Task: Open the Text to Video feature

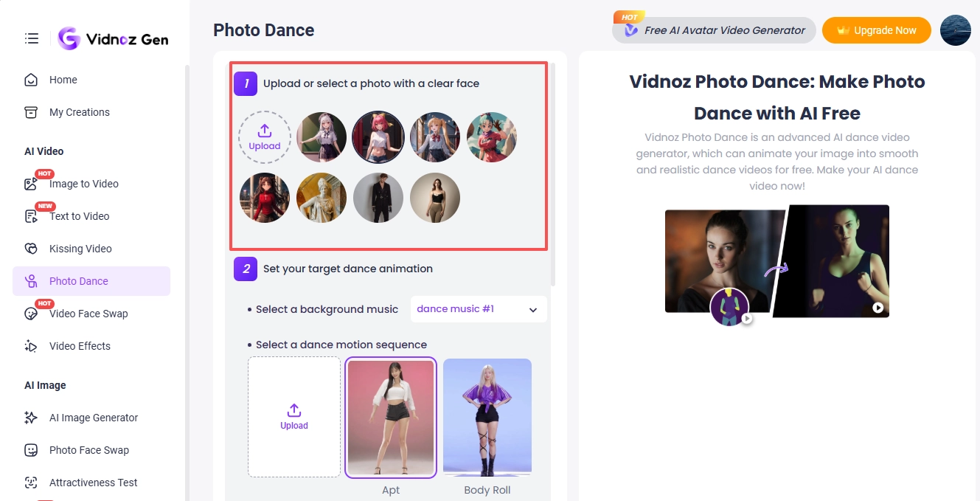Action: [x=79, y=216]
